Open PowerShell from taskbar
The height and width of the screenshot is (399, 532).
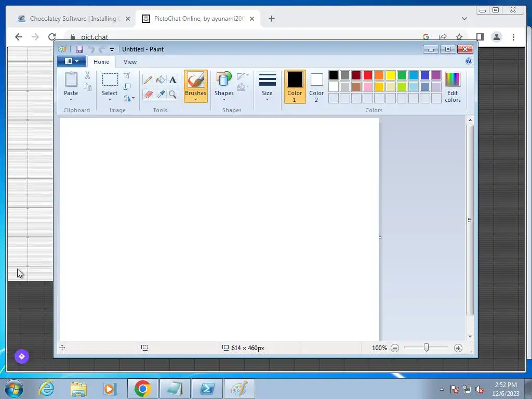pyautogui.click(x=207, y=389)
